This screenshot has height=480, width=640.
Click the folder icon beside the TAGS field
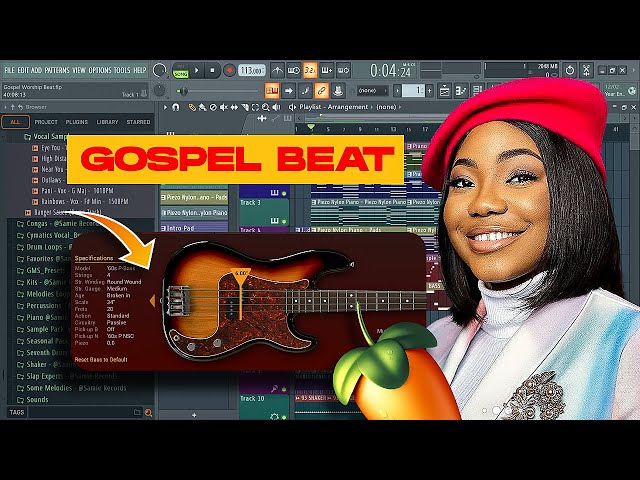point(137,413)
